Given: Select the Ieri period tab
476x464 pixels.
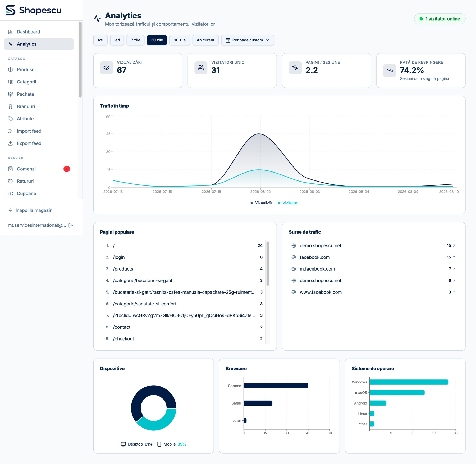Looking at the screenshot, I should 117,40.
